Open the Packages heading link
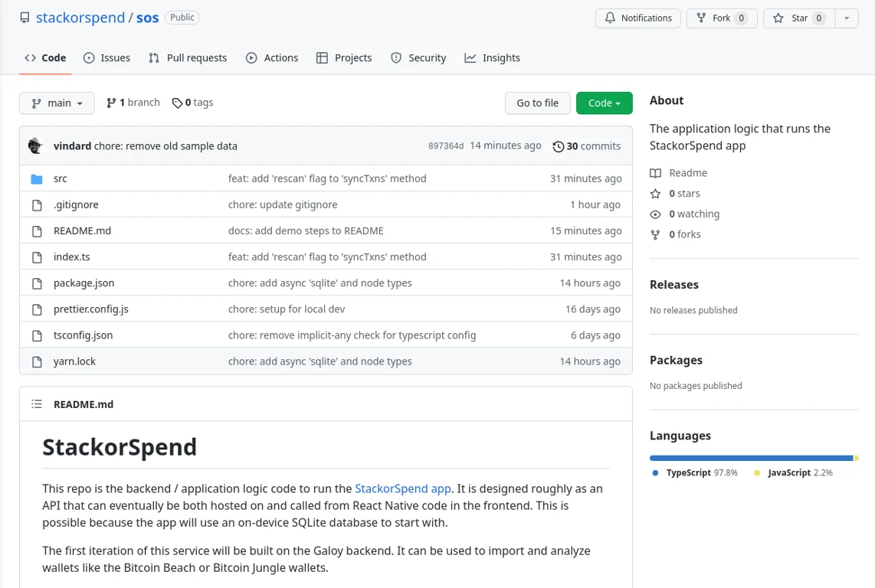The width and height of the screenshot is (875, 588). coord(676,361)
